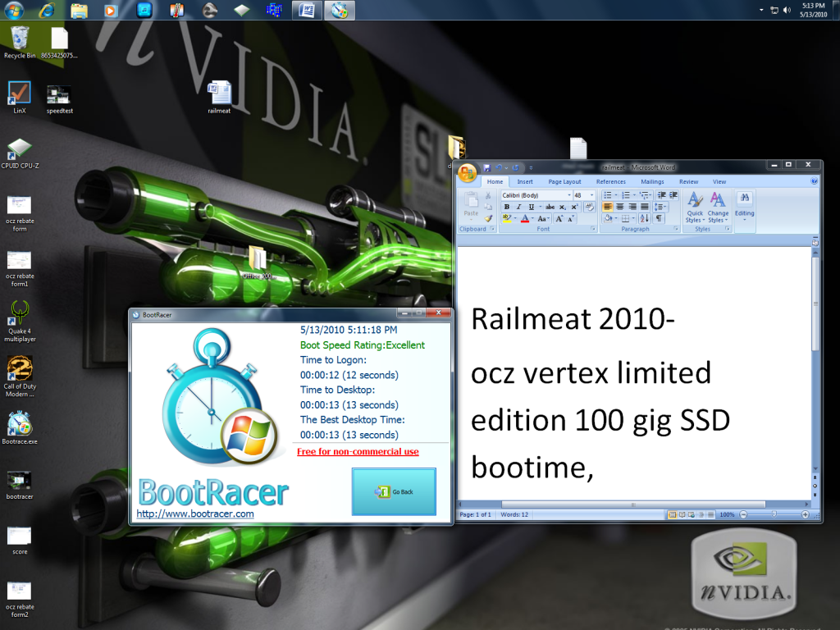Open the Calibri (Body) font name dropdown
Viewport: 840px width, 630px height.
click(569, 195)
